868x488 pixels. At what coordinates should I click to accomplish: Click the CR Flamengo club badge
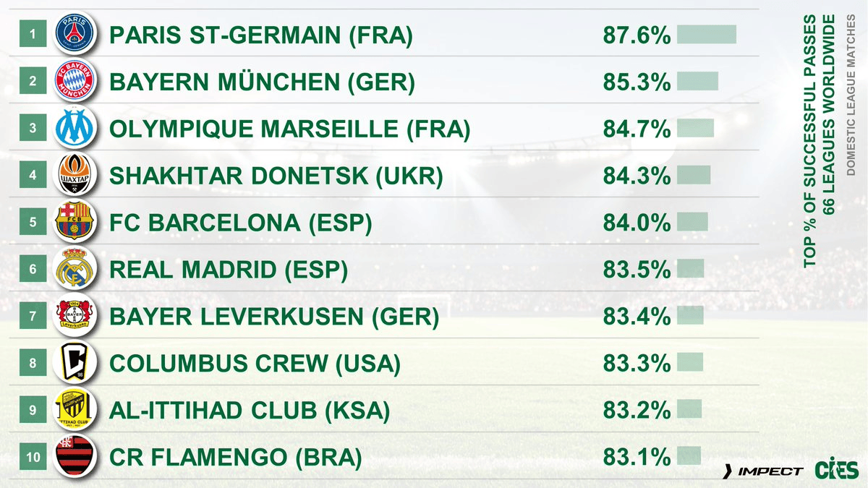point(75,457)
